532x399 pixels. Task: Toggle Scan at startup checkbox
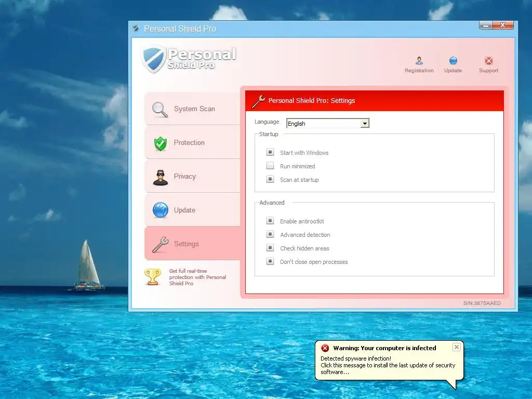tap(270, 179)
